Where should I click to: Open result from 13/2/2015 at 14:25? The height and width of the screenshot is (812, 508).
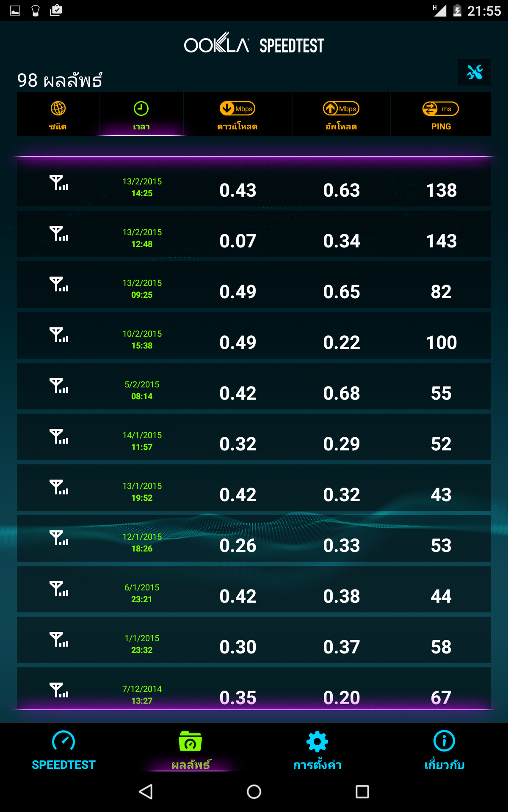254,187
